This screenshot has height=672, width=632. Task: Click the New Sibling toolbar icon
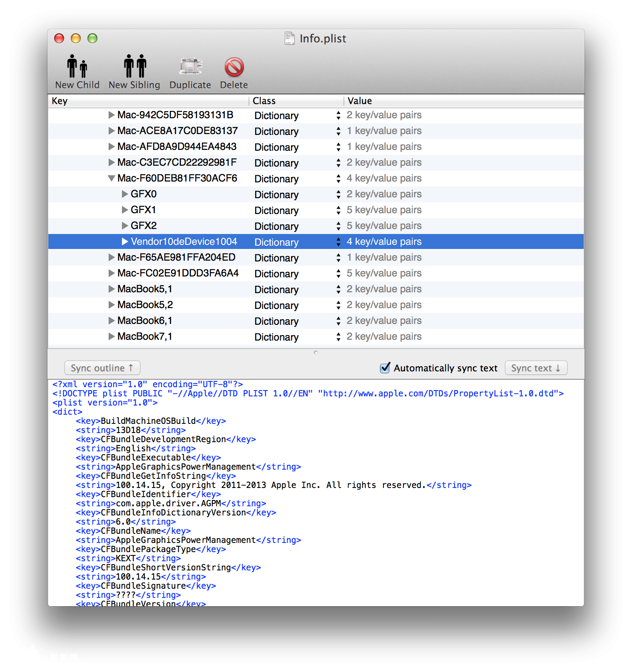pos(134,67)
